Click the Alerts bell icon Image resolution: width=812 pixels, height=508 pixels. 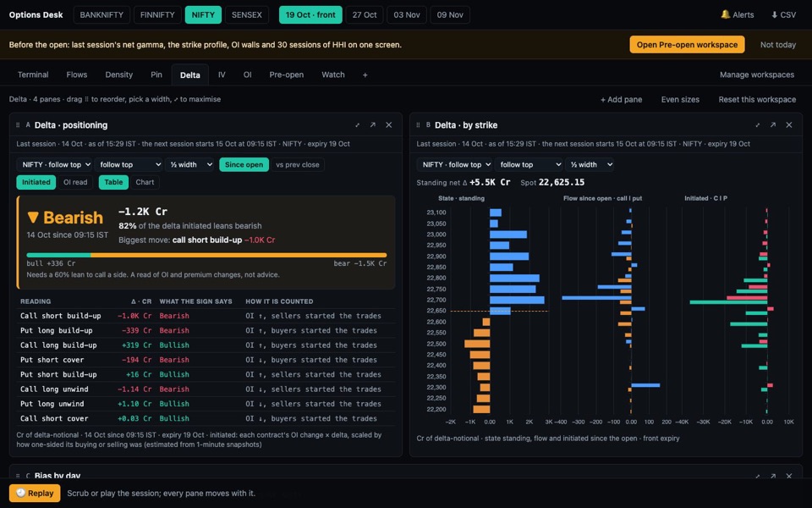725,14
